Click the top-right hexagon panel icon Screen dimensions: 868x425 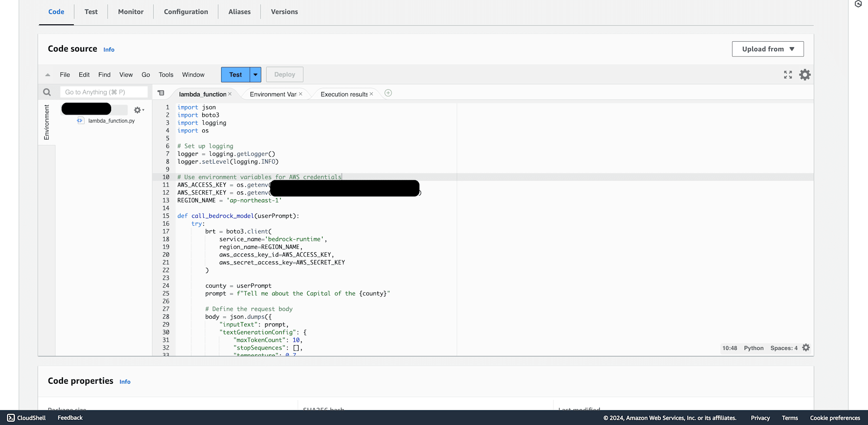tap(858, 4)
